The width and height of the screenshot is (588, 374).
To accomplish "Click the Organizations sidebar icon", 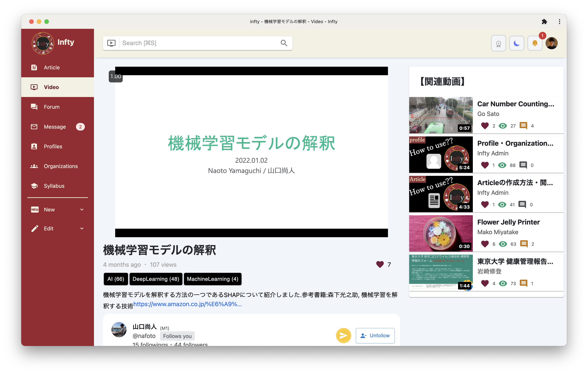I will point(34,166).
